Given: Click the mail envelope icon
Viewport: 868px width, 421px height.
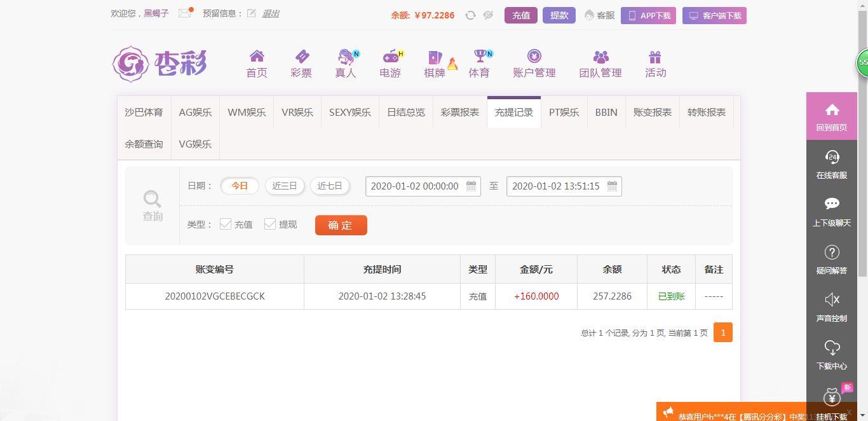Looking at the screenshot, I should (x=184, y=13).
